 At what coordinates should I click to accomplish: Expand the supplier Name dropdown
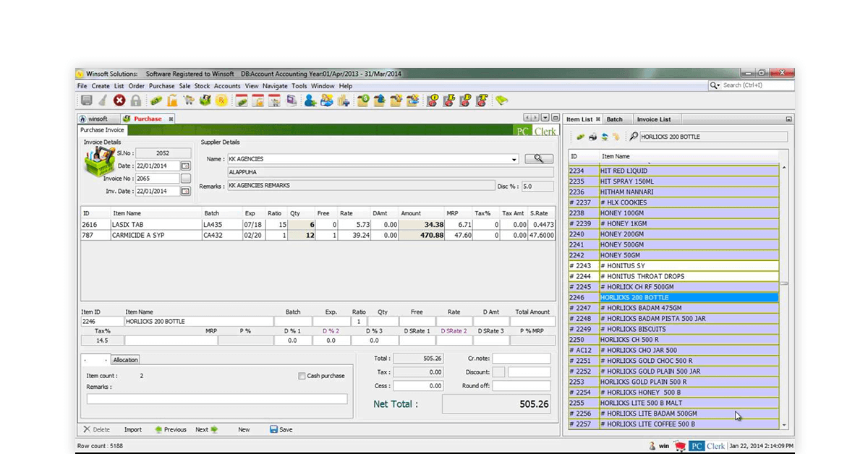coord(514,159)
